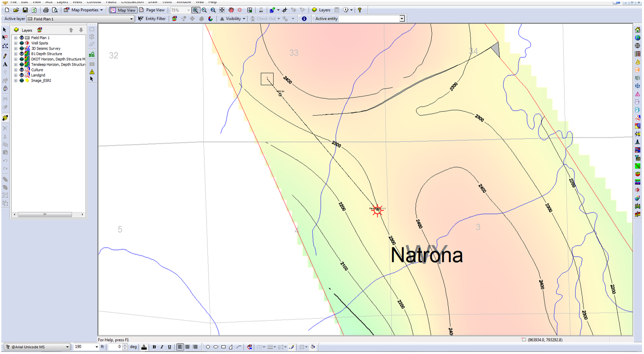Toggle visibility of 3D Seismic Survey layer

tap(22, 48)
